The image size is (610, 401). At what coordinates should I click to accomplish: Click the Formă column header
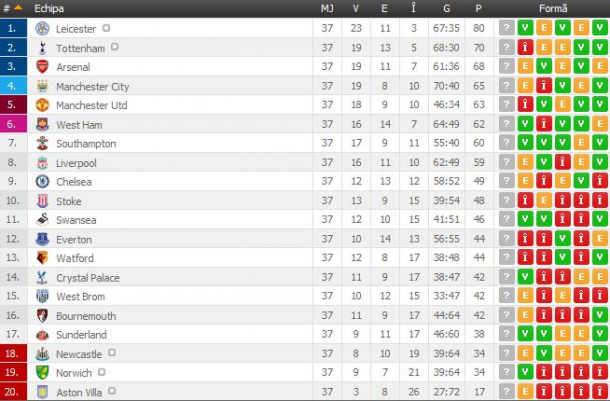coord(553,8)
